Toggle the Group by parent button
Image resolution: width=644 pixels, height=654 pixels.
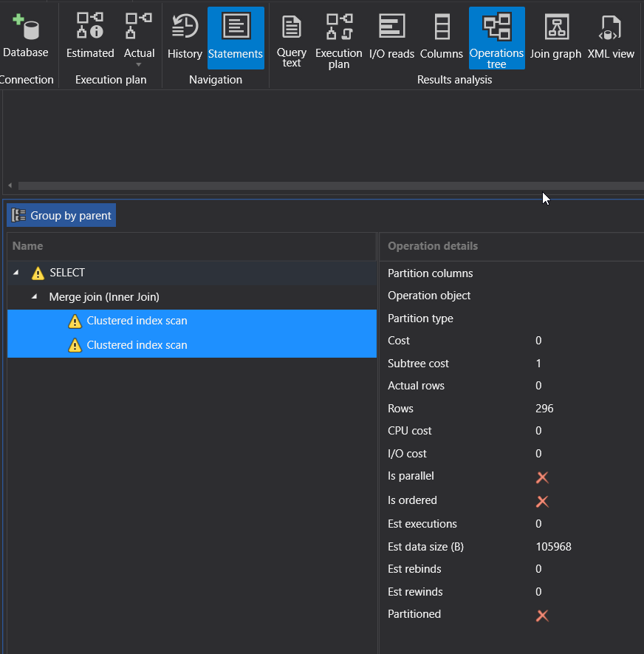62,216
